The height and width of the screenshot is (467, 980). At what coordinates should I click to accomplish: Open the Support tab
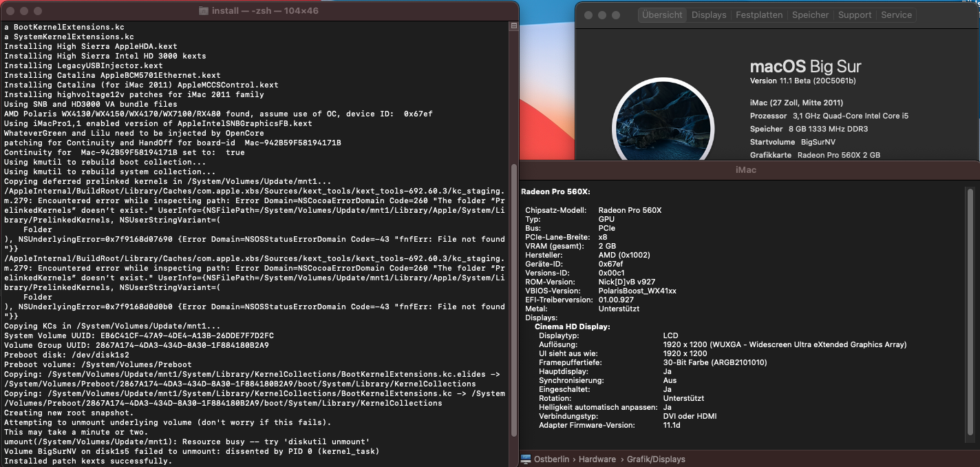pos(855,14)
